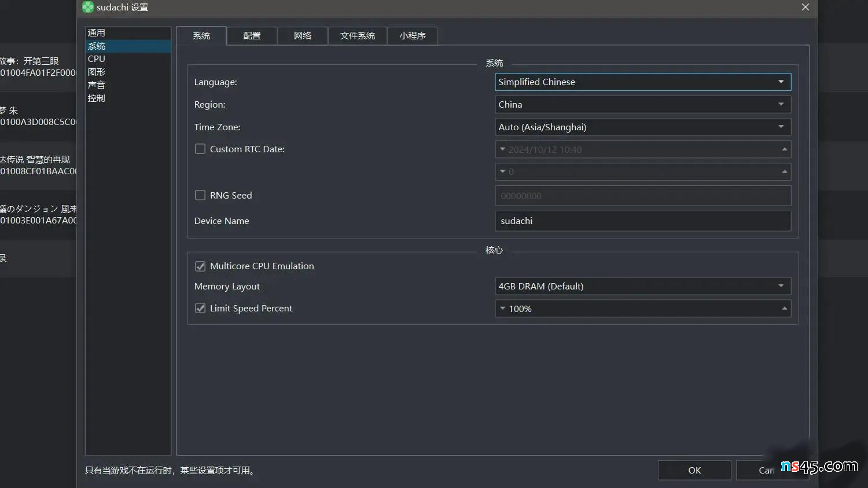Click the Device Name text field
The width and height of the screenshot is (868, 488).
click(642, 221)
